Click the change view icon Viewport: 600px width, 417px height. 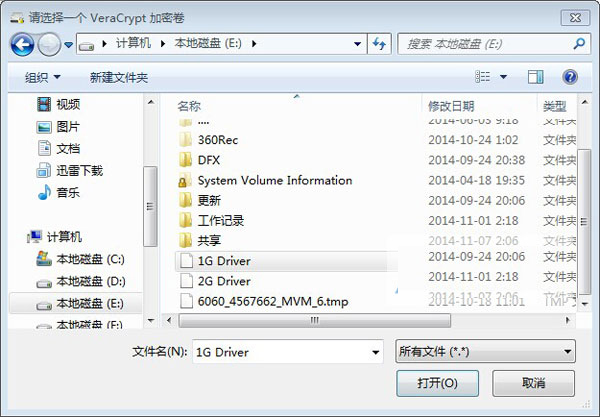[483, 77]
